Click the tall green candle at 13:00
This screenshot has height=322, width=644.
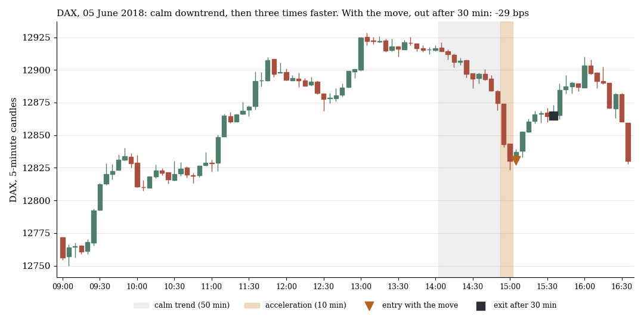361,54
